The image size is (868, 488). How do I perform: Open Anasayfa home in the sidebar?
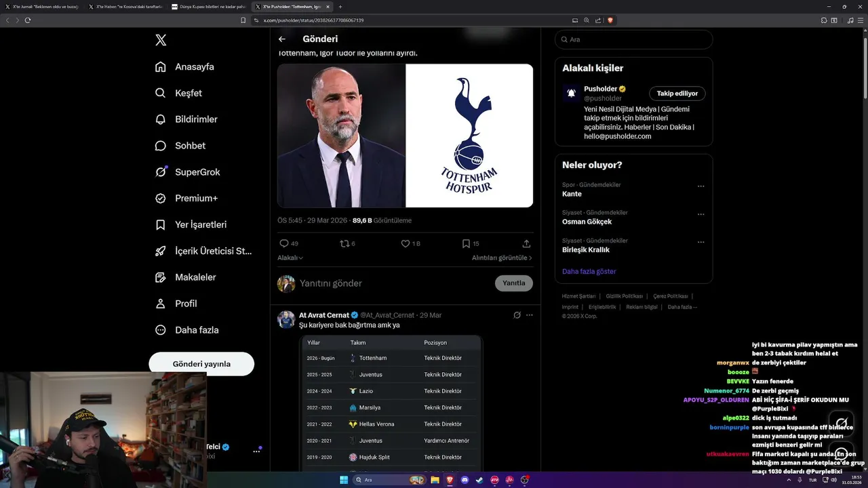184,66
